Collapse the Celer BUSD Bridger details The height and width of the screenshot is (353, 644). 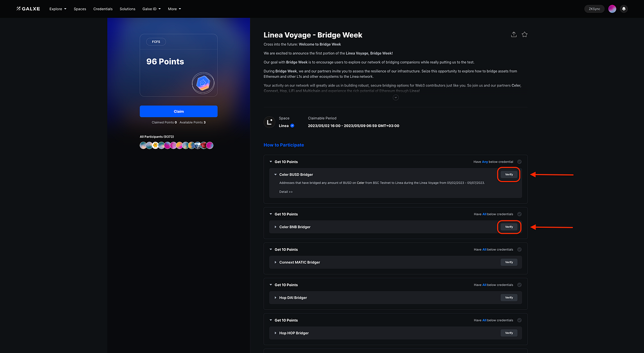[x=275, y=174]
